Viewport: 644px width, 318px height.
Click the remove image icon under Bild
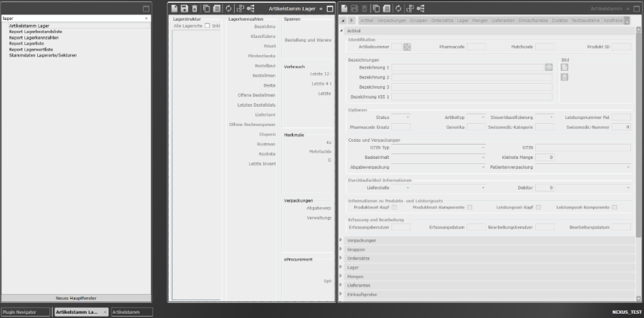tap(565, 77)
